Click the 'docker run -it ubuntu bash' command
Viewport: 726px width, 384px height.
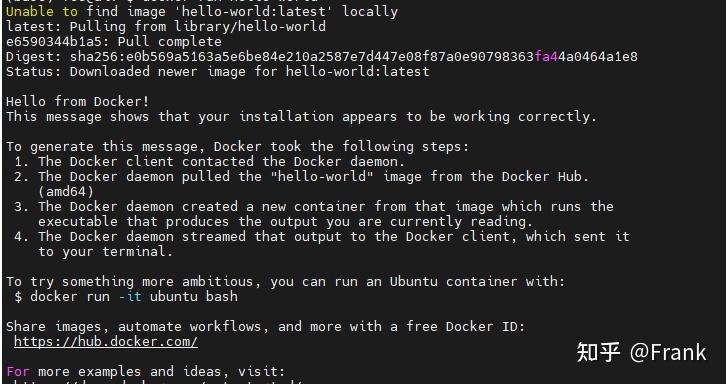pos(134,296)
